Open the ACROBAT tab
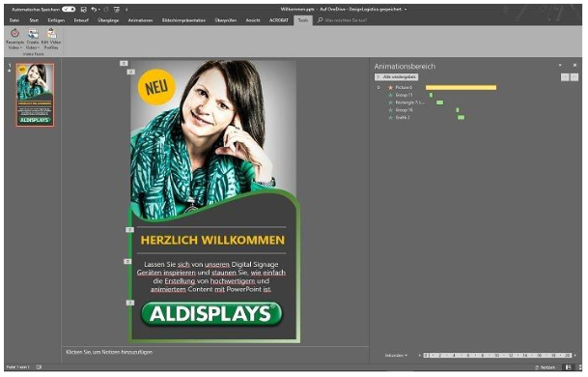 (279, 20)
